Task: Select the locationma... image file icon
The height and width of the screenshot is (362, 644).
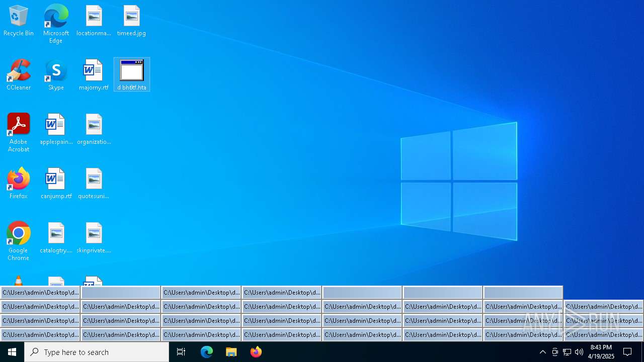Action: [x=94, y=21]
